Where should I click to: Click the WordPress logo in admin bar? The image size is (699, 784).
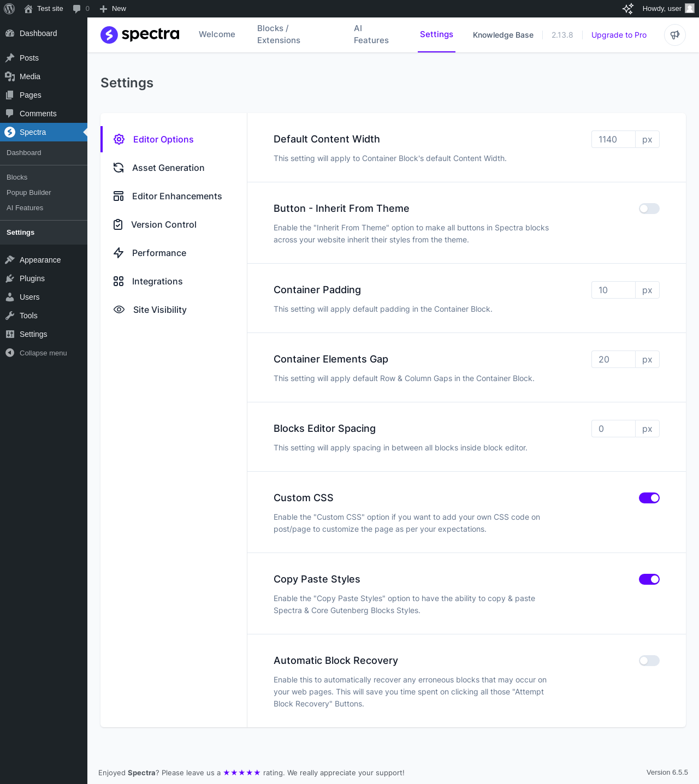pyautogui.click(x=9, y=9)
